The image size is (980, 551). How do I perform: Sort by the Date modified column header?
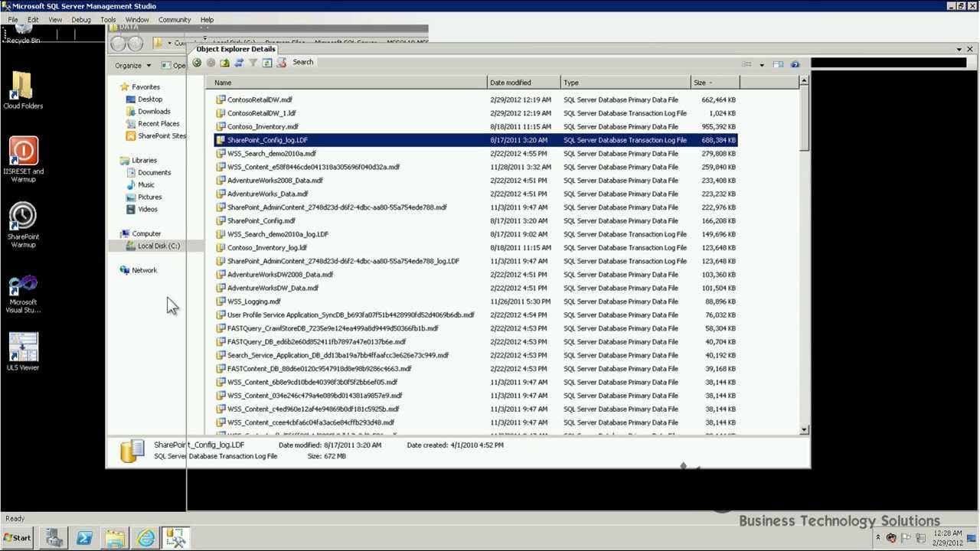pyautogui.click(x=524, y=83)
